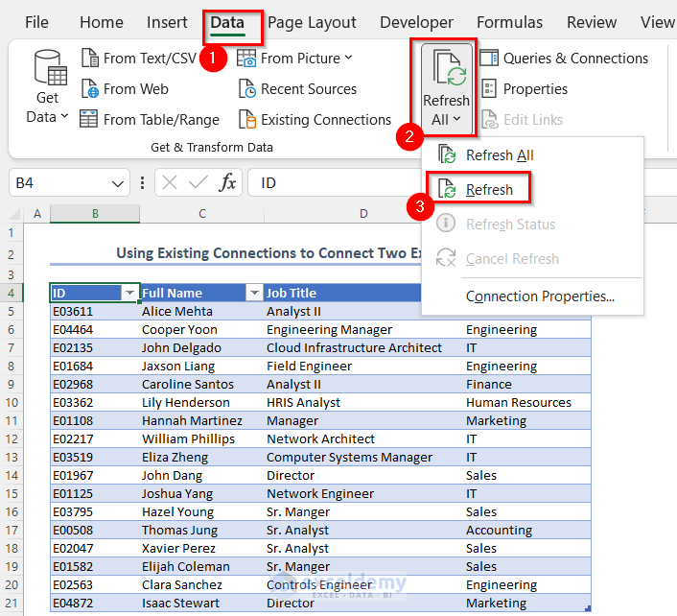The width and height of the screenshot is (677, 616).
Task: Click cell E03611
Action: (95, 312)
